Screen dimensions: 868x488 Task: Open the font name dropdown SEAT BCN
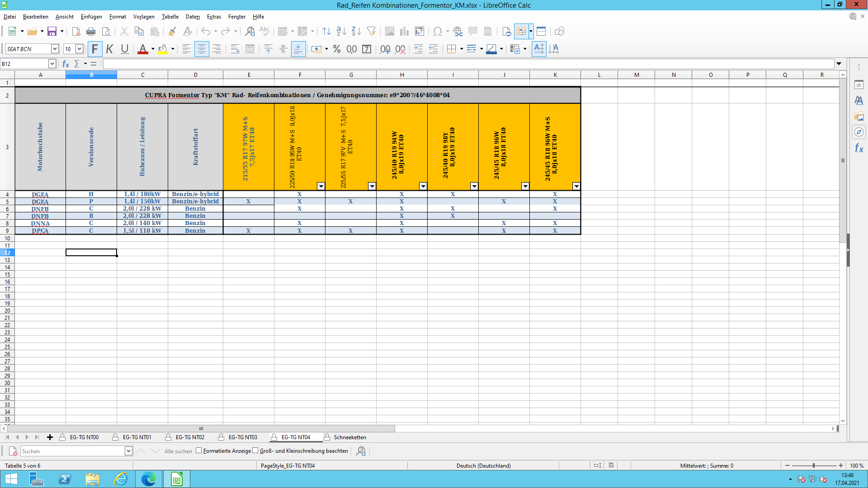[x=55, y=49]
